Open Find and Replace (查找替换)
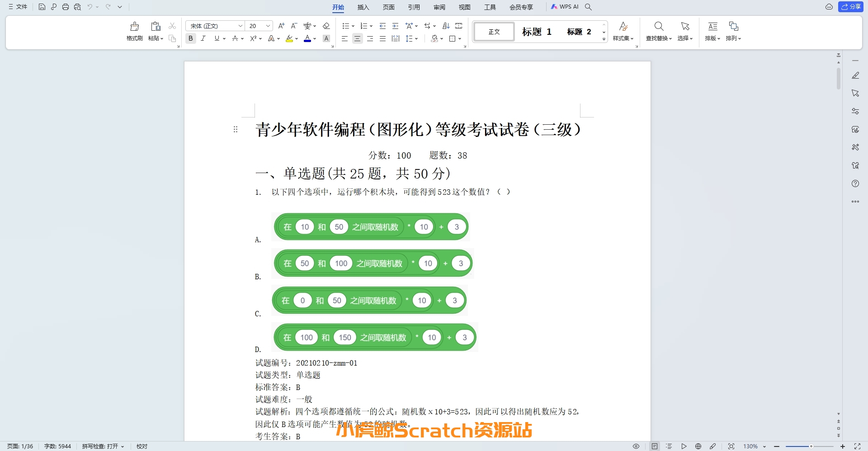The height and width of the screenshot is (451, 868). (658, 31)
